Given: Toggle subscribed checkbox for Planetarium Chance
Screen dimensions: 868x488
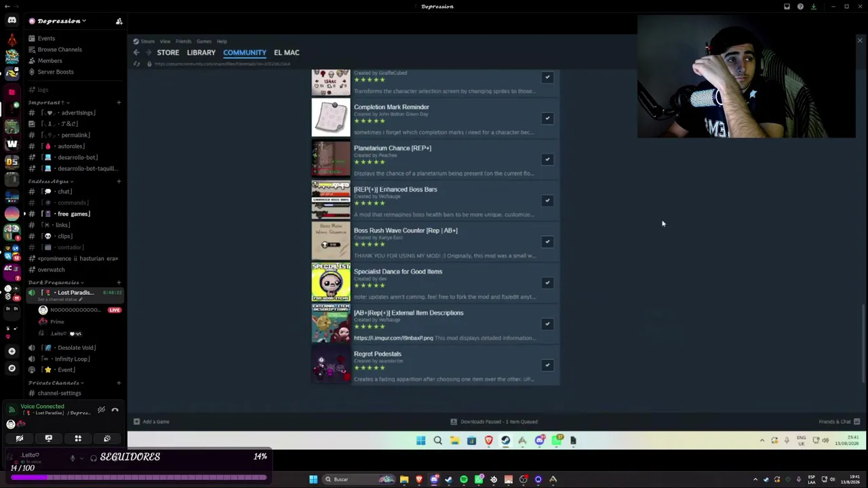Looking at the screenshot, I should pos(547,159).
